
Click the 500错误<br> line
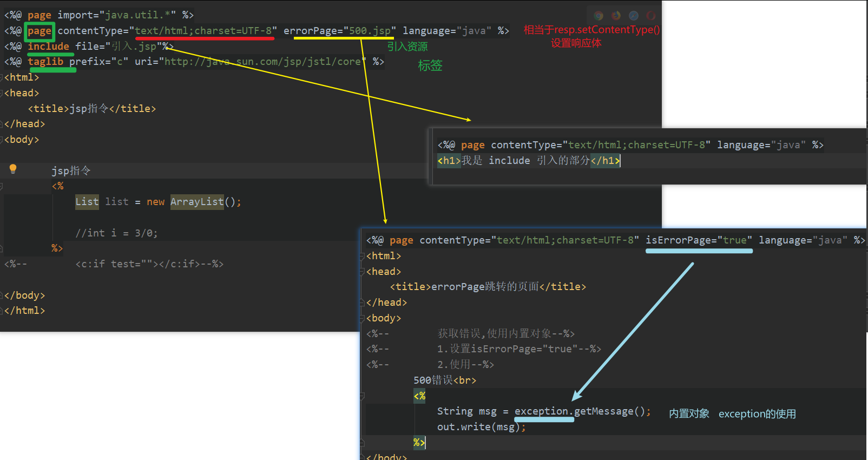[445, 380]
